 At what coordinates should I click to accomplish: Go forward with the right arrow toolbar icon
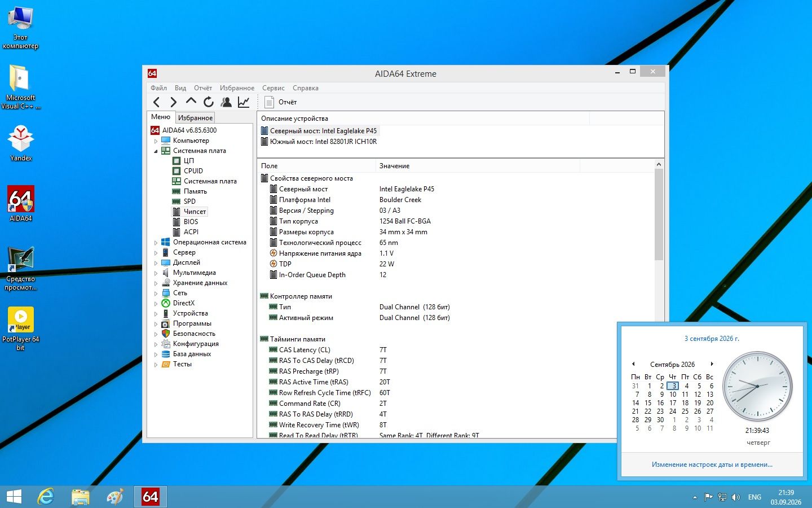(174, 102)
